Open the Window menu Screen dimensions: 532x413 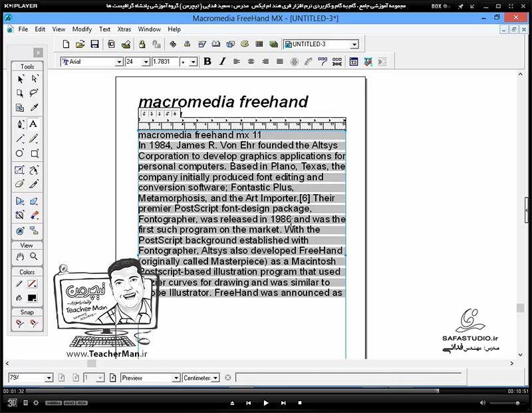coord(149,29)
